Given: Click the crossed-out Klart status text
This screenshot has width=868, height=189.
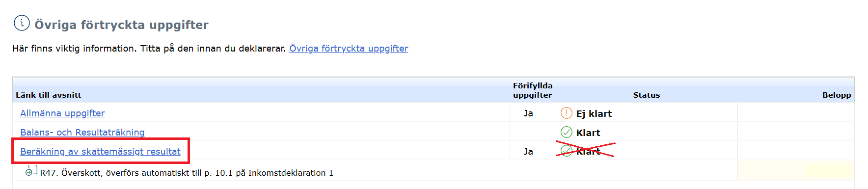Looking at the screenshot, I should [x=588, y=152].
